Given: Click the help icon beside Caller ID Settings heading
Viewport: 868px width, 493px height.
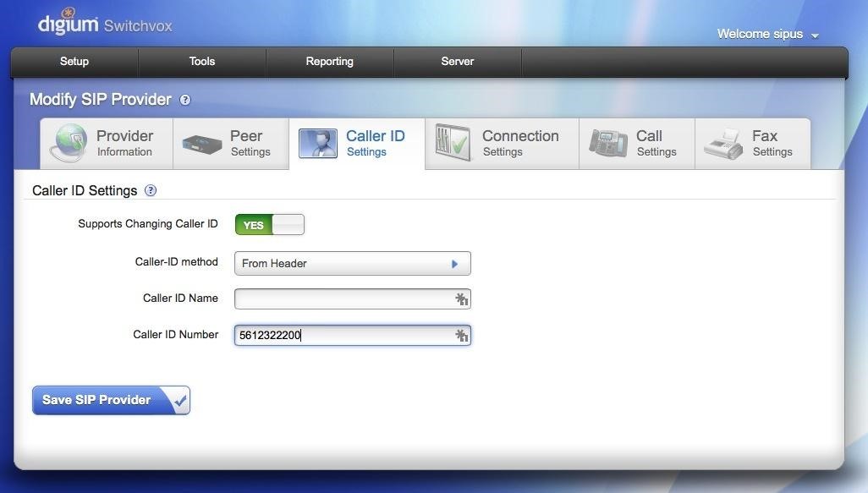Looking at the screenshot, I should click(x=151, y=190).
